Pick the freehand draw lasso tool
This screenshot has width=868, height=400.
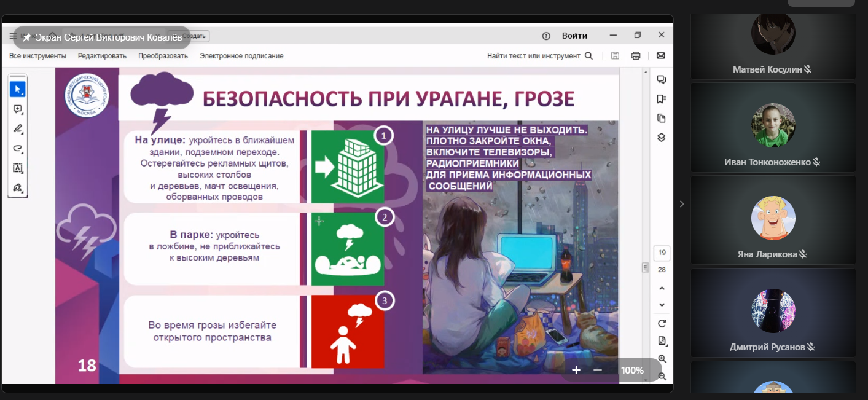pyautogui.click(x=17, y=149)
